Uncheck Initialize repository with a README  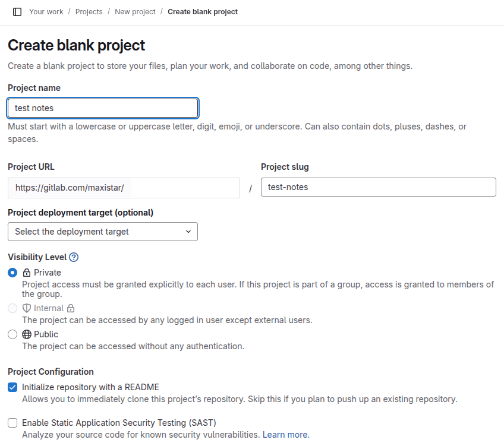pyautogui.click(x=12, y=387)
